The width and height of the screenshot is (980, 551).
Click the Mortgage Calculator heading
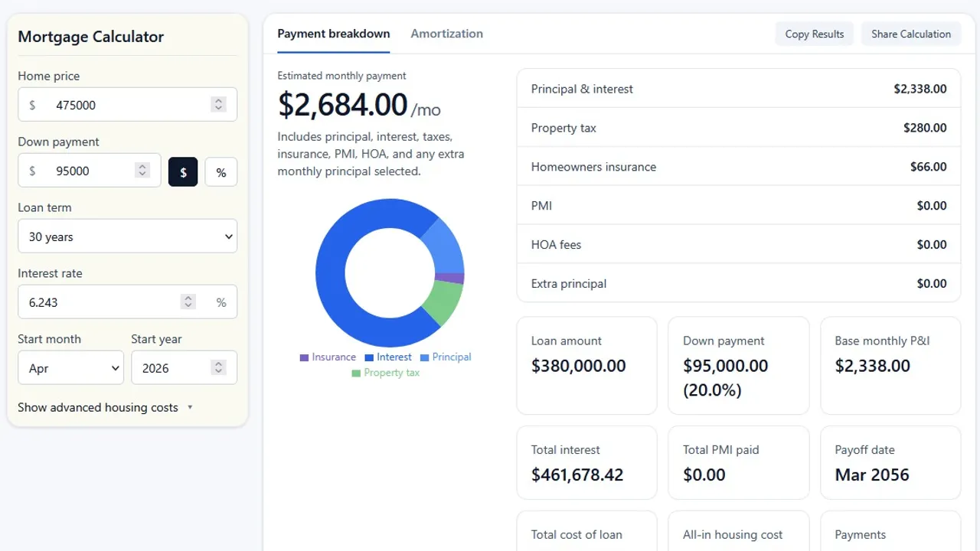(90, 37)
